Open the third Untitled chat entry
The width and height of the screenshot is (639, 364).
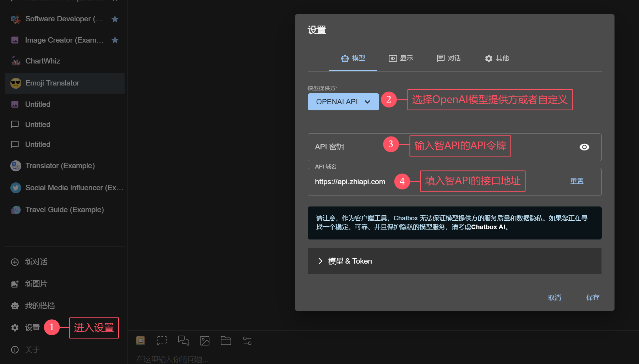[x=65, y=144]
